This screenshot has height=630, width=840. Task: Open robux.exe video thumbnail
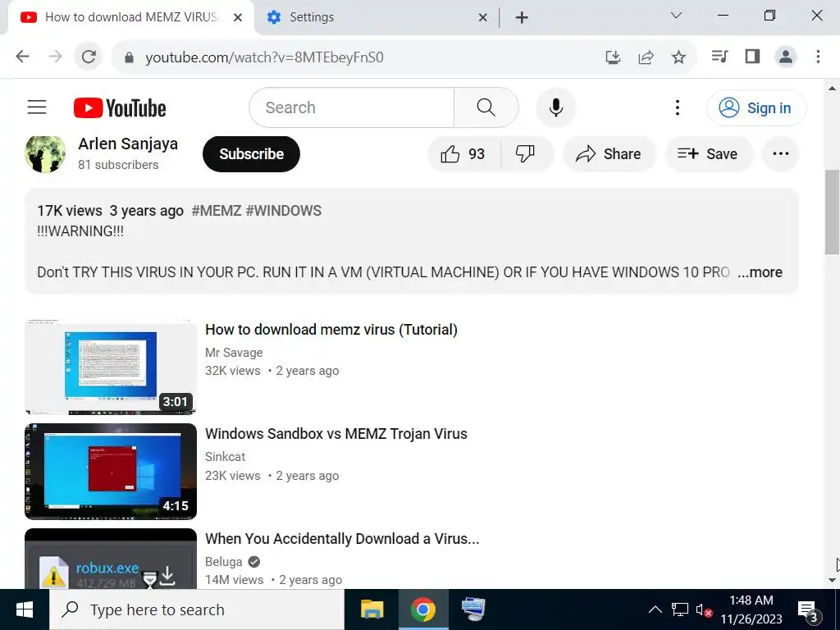[x=111, y=559]
